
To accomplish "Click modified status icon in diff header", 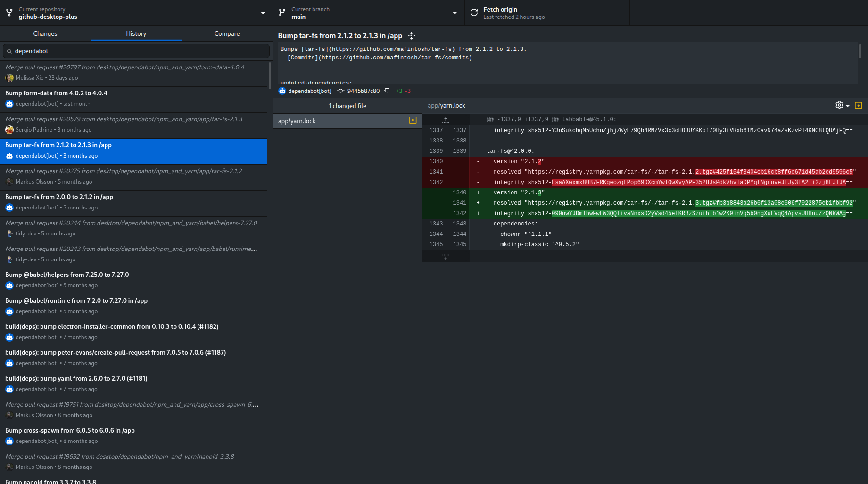I will click(858, 106).
